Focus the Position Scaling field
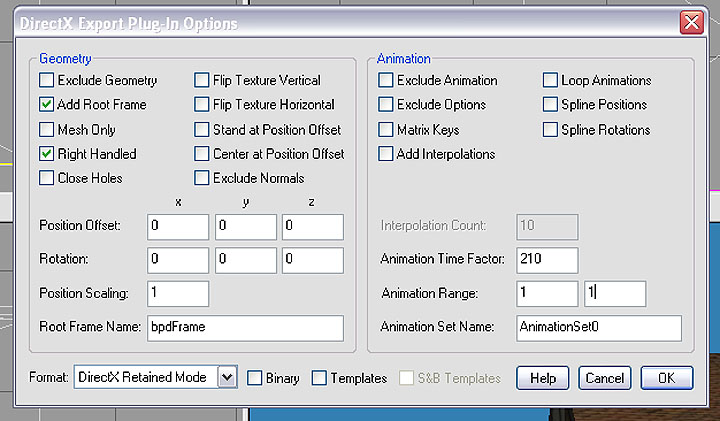The width and height of the screenshot is (720, 421). pos(178,294)
